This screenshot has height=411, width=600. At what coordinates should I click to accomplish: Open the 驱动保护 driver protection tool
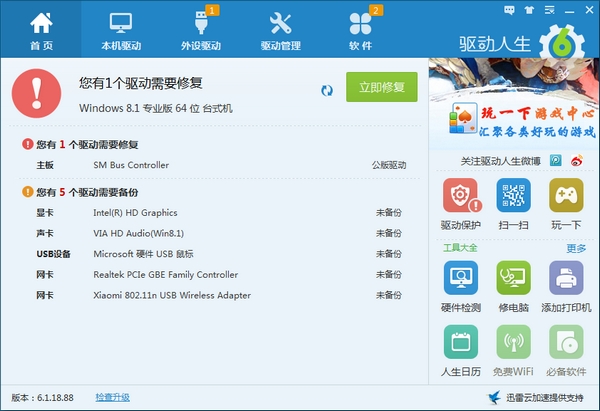[461, 197]
